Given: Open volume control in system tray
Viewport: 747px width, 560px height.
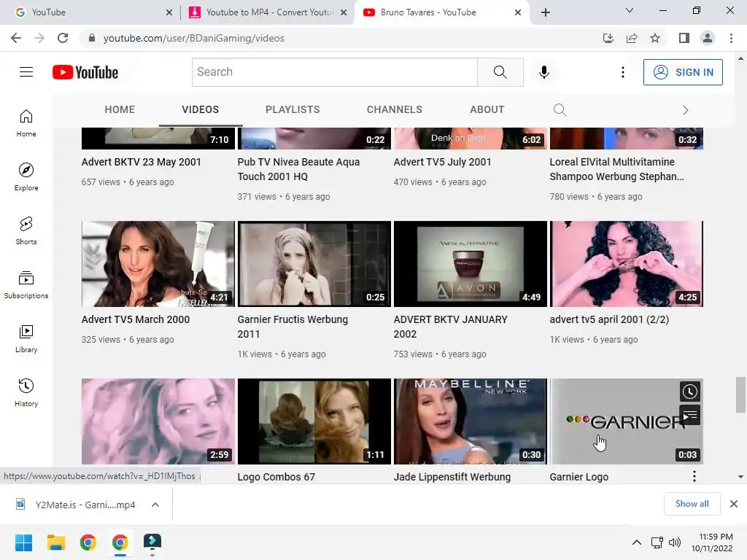Looking at the screenshot, I should click(x=675, y=542).
